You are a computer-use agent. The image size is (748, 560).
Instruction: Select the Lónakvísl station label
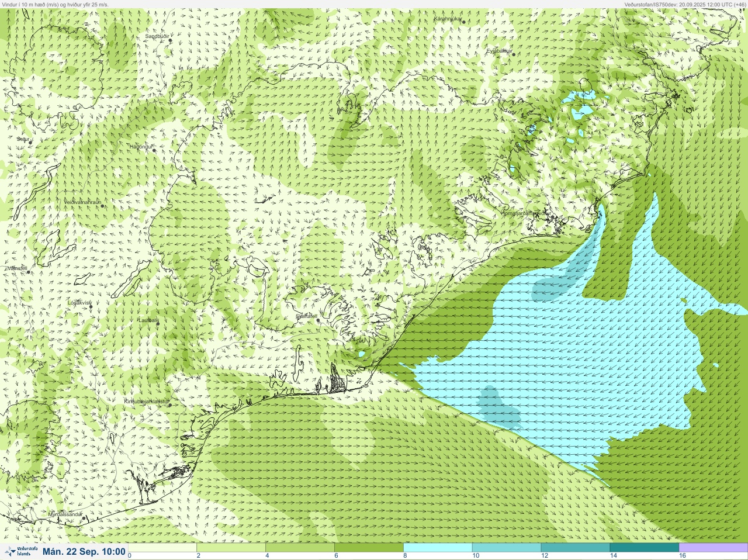click(x=79, y=302)
